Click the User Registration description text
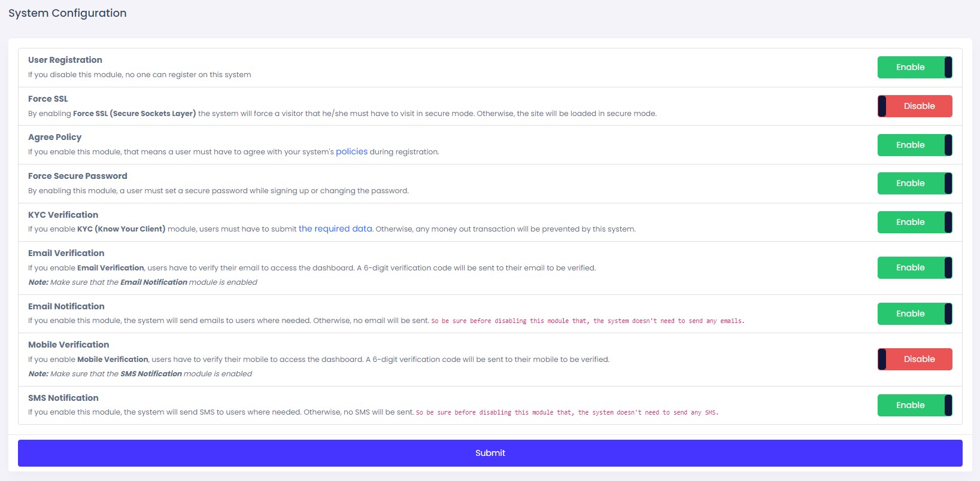Viewport: 980px width, 481px height. [x=139, y=75]
